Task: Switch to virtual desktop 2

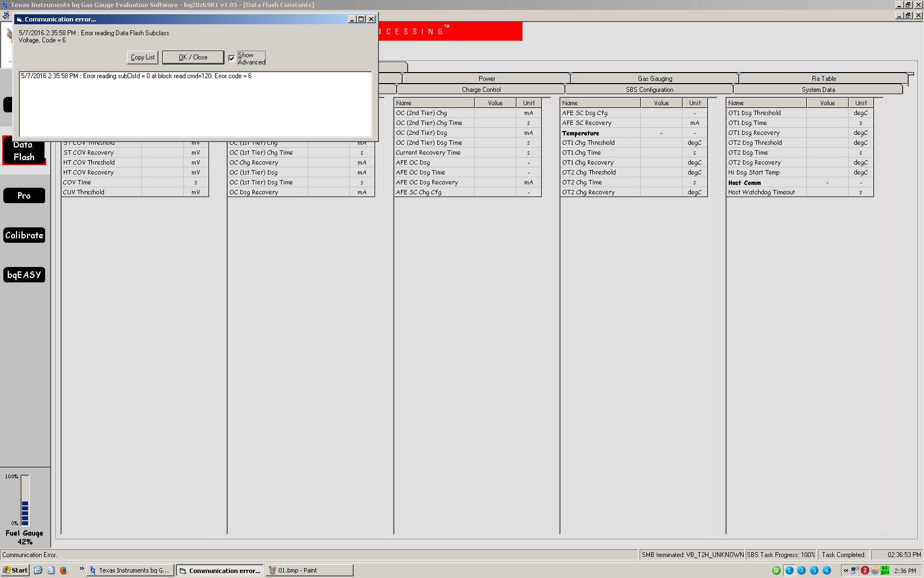Action: 801,570
